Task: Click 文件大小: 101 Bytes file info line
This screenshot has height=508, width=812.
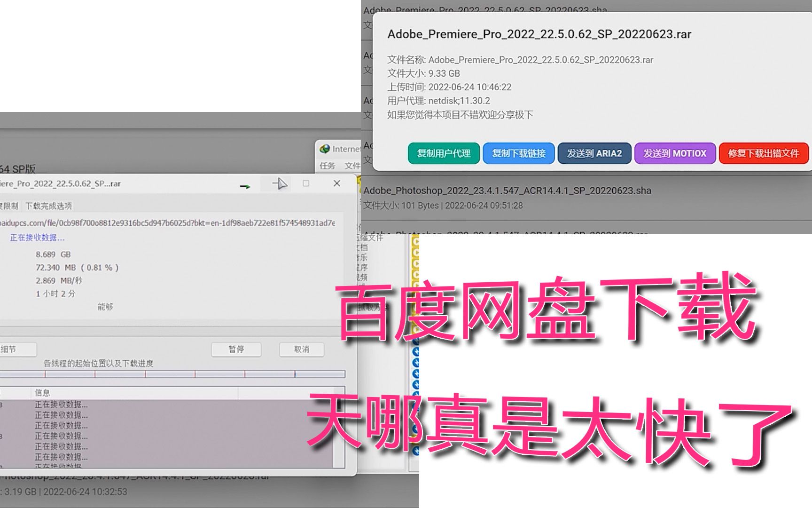Action: [443, 206]
